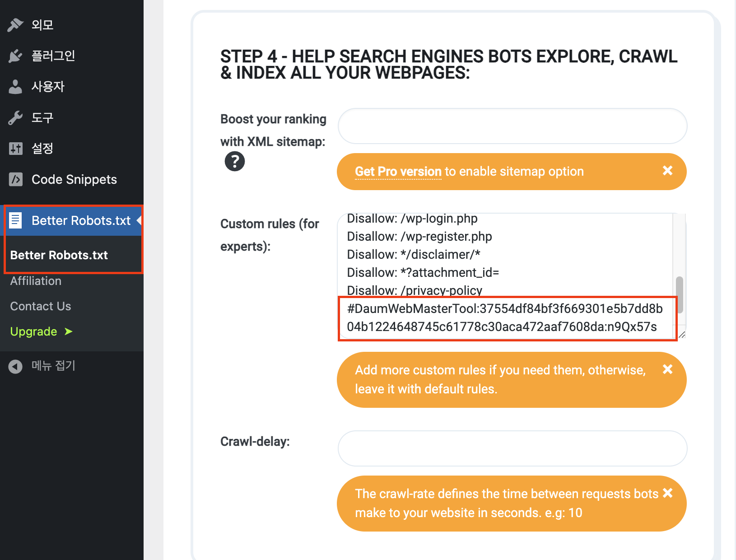Dismiss the sitemap Pro version notice
The width and height of the screenshot is (736, 560).
click(667, 171)
